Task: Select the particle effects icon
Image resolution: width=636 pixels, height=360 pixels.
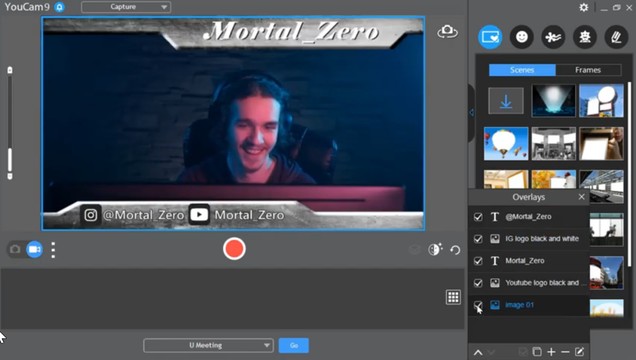Action: [x=553, y=37]
